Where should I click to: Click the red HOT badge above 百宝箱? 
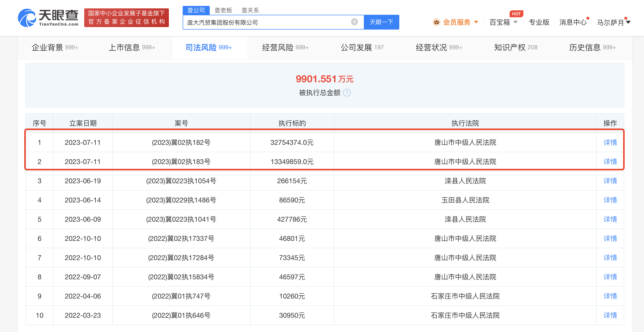(516, 14)
